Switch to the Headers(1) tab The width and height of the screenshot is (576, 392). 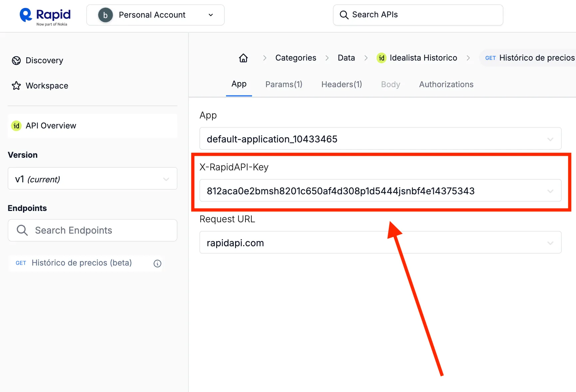coord(342,85)
